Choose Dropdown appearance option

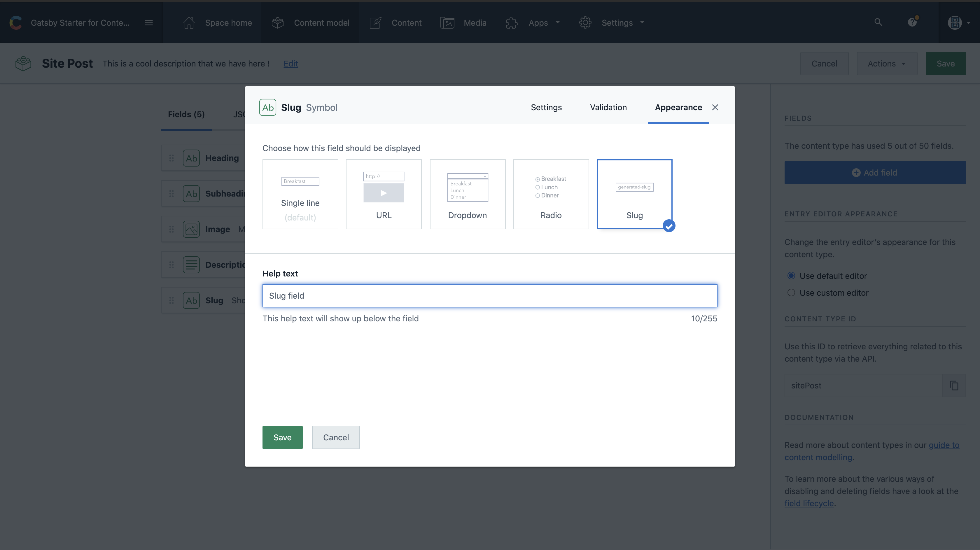[x=468, y=194]
